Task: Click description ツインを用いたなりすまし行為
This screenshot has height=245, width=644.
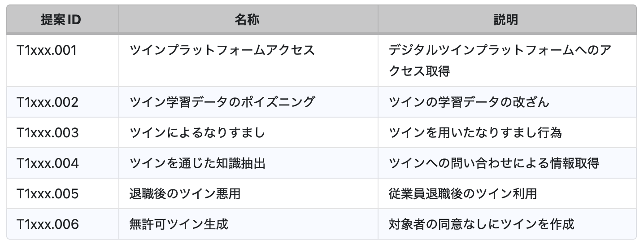Action: pos(475,132)
